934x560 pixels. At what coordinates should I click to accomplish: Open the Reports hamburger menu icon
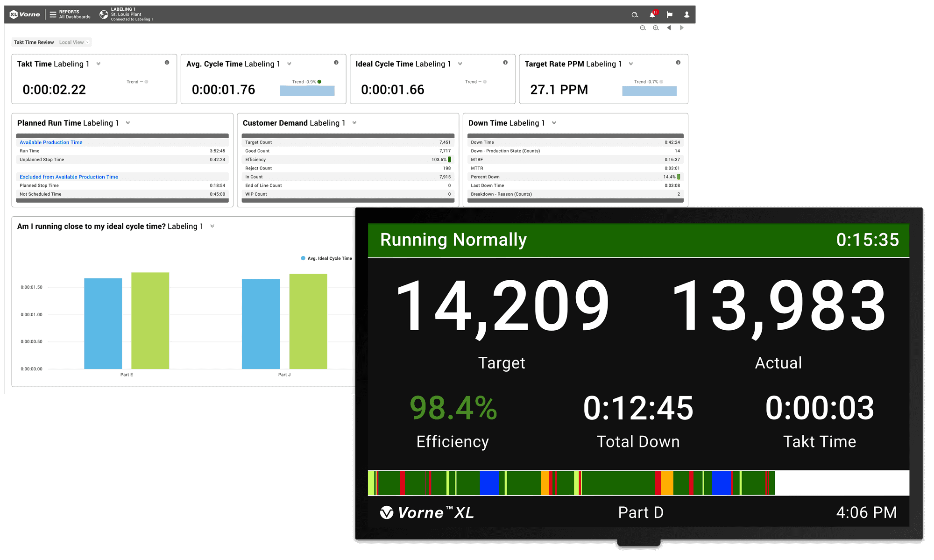click(x=53, y=14)
